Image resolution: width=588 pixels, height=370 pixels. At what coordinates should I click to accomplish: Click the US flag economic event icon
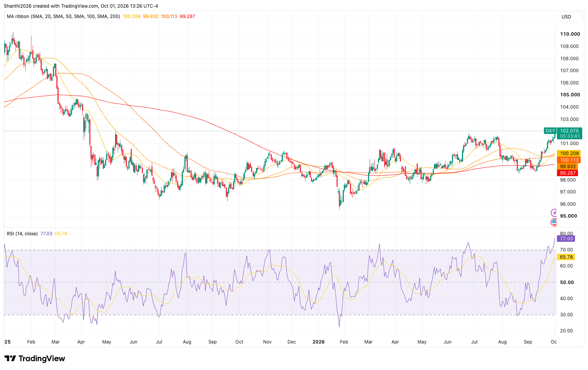point(554,222)
